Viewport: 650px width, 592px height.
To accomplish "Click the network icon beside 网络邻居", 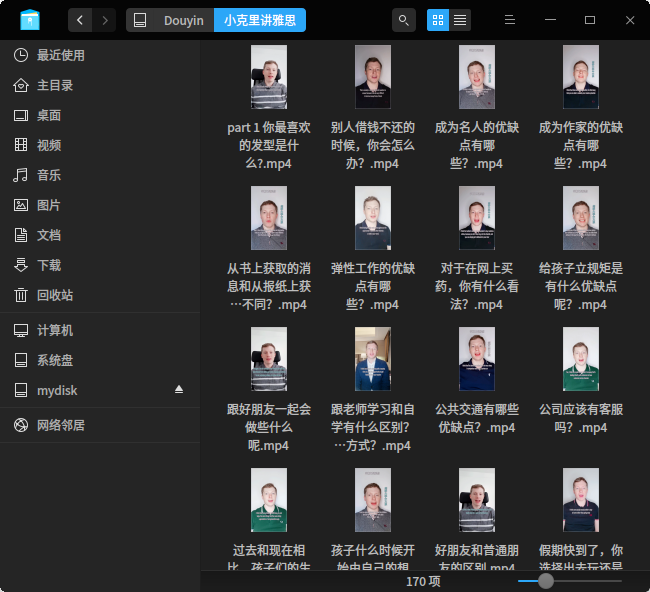I will point(21,425).
